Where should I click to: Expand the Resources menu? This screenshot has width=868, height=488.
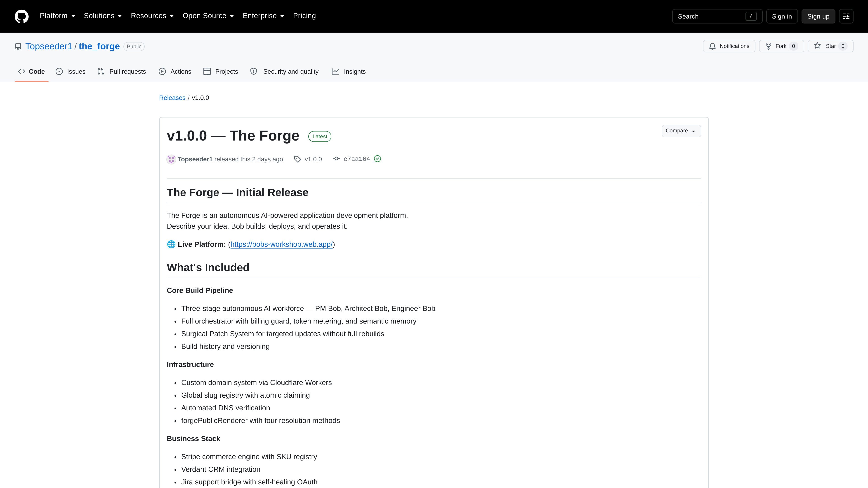152,16
